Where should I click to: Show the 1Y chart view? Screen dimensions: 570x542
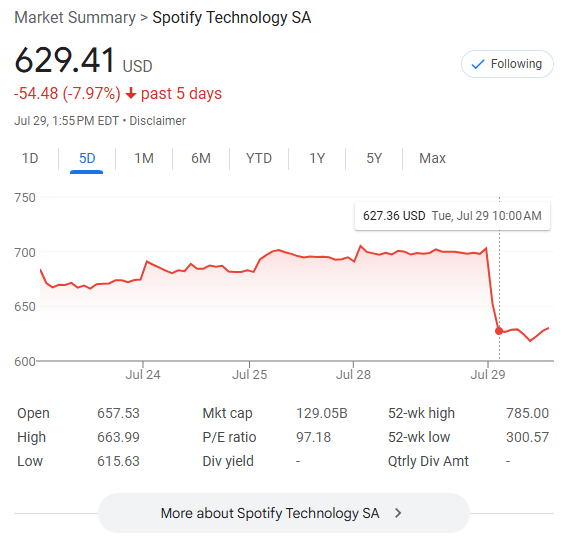(x=317, y=158)
